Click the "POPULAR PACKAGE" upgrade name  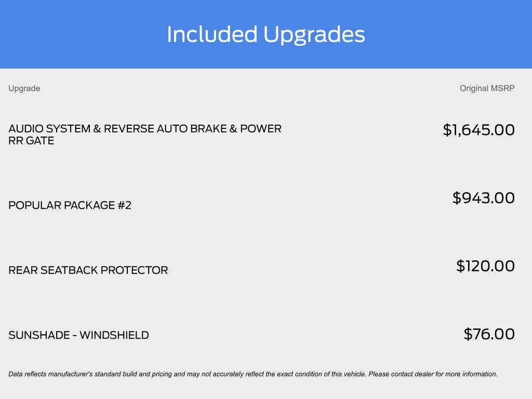click(61, 205)
